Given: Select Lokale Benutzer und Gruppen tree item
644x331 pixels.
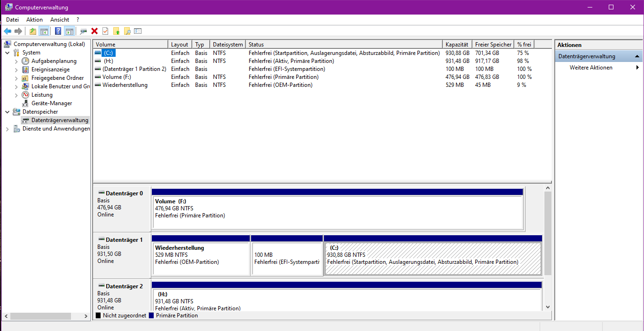Looking at the screenshot, I should coord(61,86).
